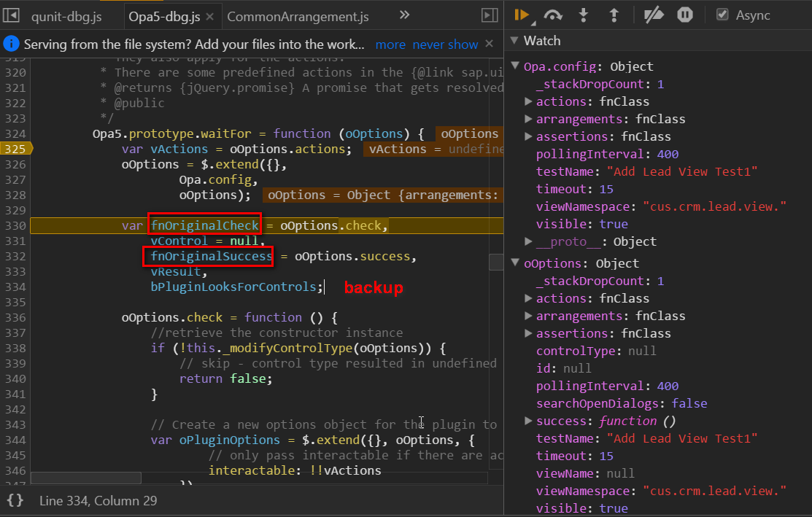Expand actions under Opa.config

tap(528, 101)
